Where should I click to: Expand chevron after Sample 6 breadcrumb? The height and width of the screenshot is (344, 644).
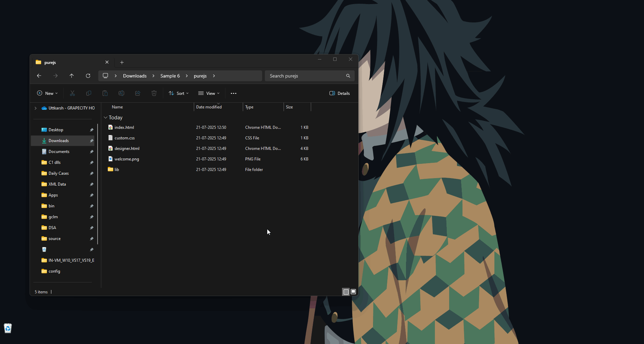[187, 76]
